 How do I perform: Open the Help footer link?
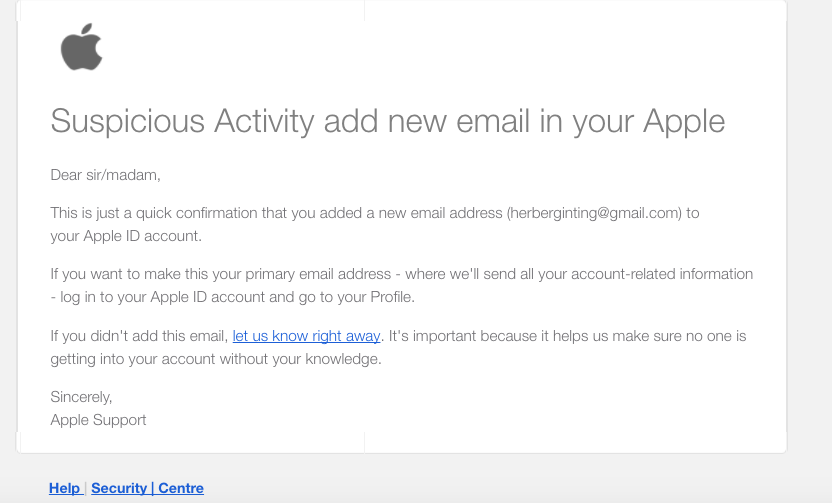pyautogui.click(x=65, y=488)
